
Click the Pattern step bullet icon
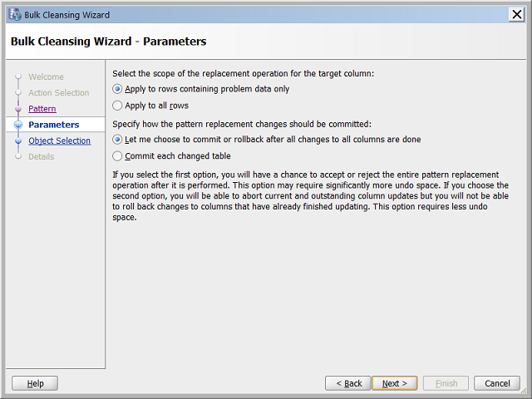[x=17, y=109]
